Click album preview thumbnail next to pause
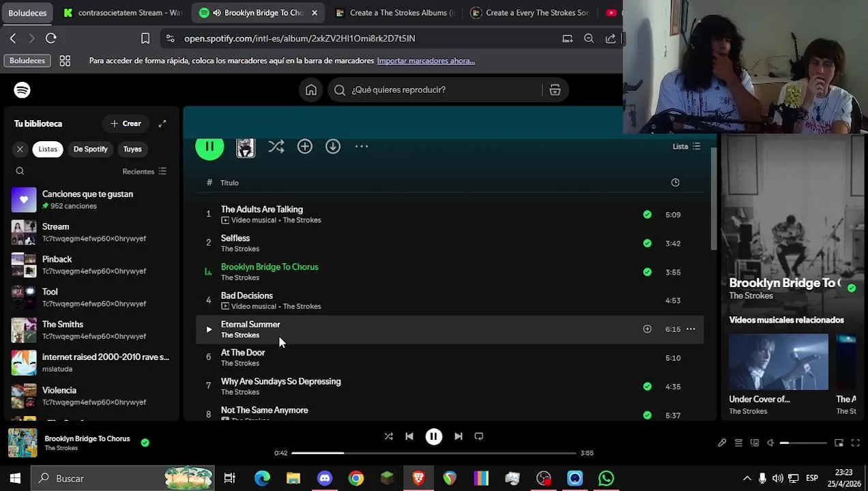Viewport: 868px width, 491px height. pos(246,147)
